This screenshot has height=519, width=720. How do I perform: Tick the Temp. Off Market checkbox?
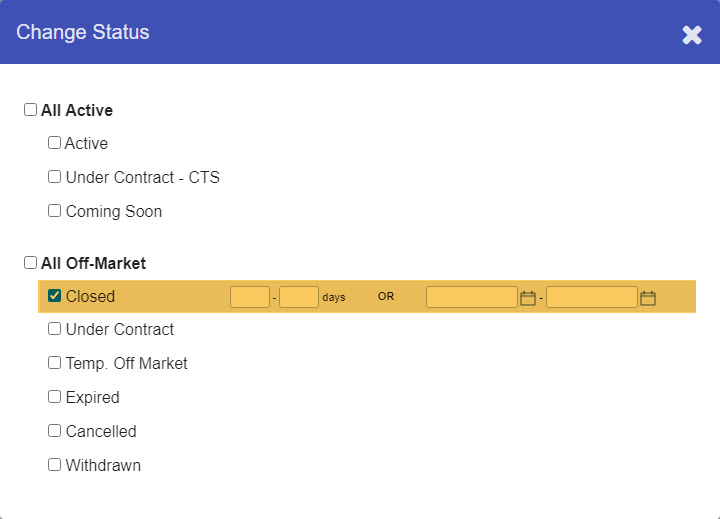54,363
